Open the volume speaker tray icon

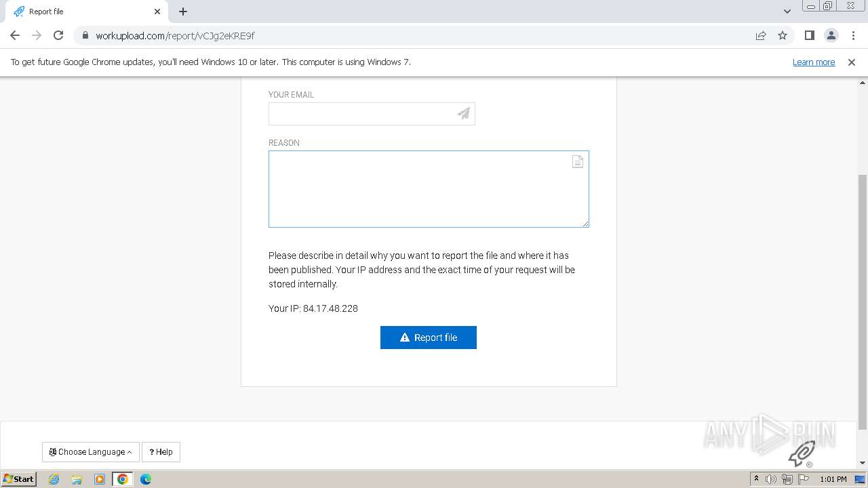771,479
